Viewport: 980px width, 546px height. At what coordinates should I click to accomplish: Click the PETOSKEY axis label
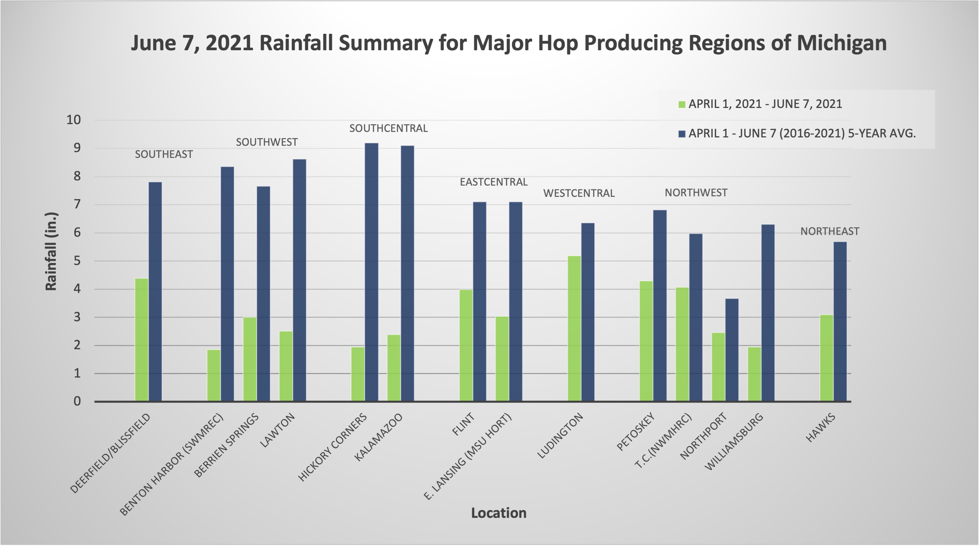pyautogui.click(x=635, y=432)
